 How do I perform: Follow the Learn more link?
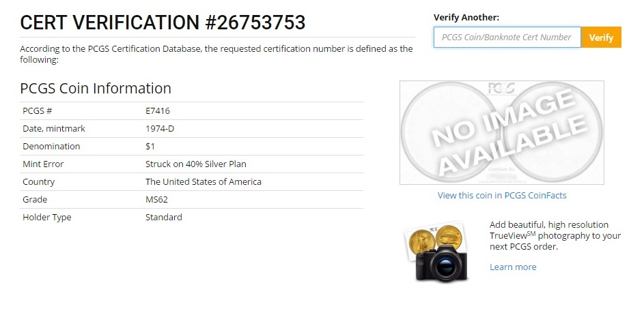coord(513,267)
